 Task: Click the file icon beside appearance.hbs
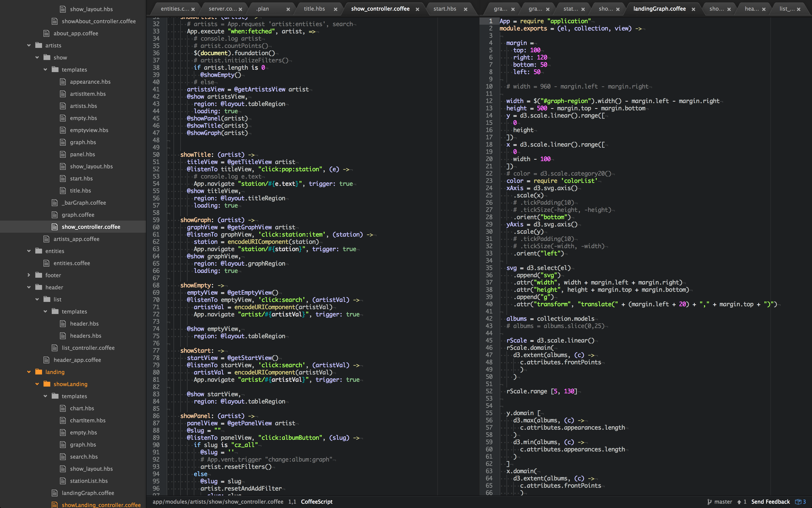click(x=63, y=82)
